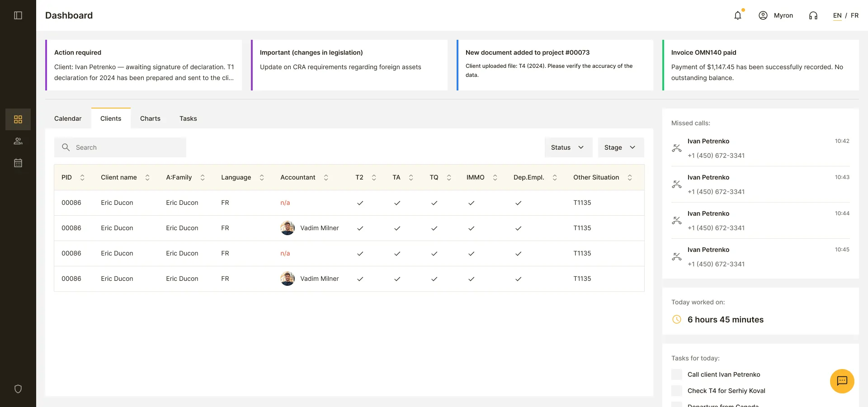Toggle the sidebar collapse icon

point(18,15)
